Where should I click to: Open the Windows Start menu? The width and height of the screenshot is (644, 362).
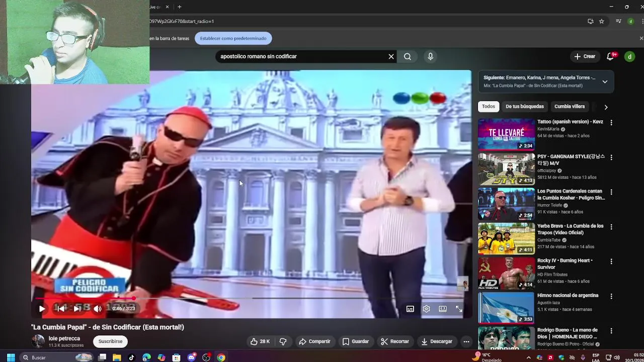pos(11,357)
